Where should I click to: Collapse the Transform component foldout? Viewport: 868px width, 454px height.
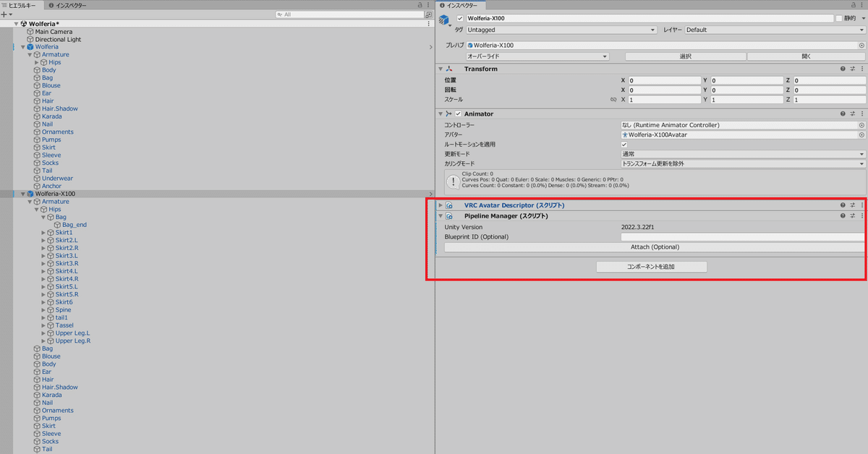coord(440,69)
